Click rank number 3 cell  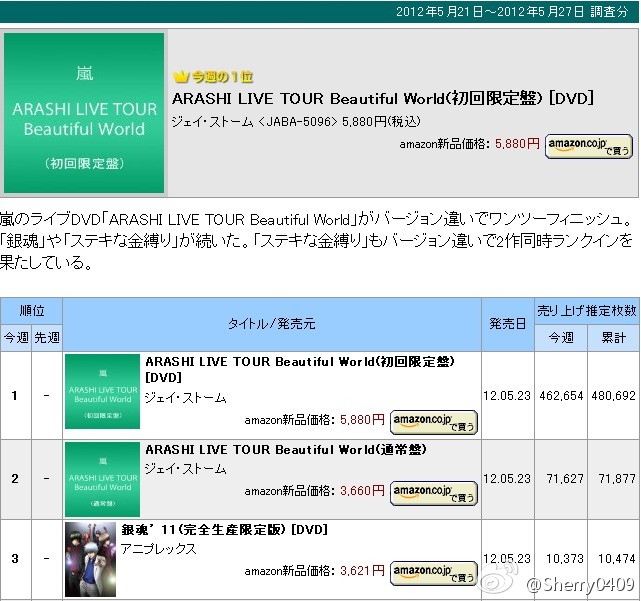15,558
